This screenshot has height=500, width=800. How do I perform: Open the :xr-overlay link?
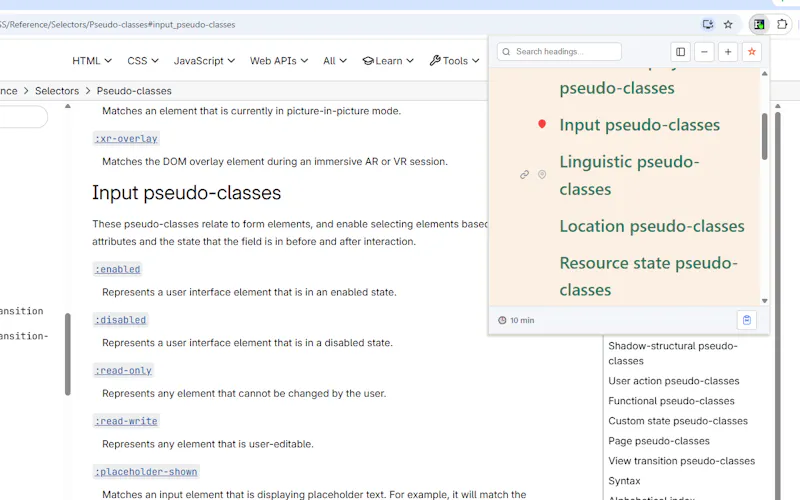[x=126, y=138]
